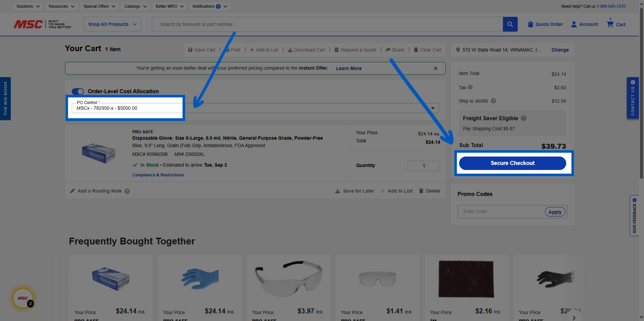Image resolution: width=644 pixels, height=321 pixels.
Task: Click the keyword search field
Action: click(x=327, y=24)
